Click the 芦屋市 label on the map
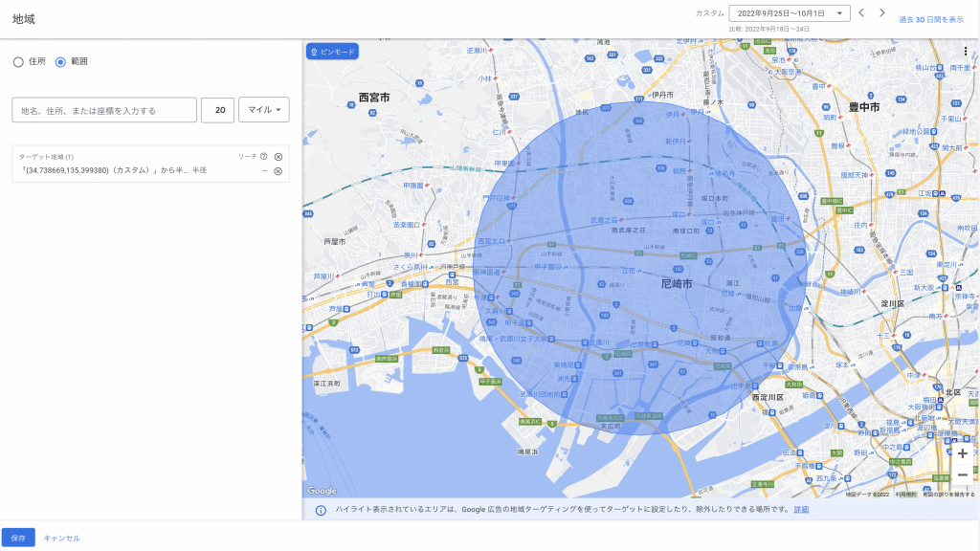This screenshot has width=980, height=551. [334, 241]
